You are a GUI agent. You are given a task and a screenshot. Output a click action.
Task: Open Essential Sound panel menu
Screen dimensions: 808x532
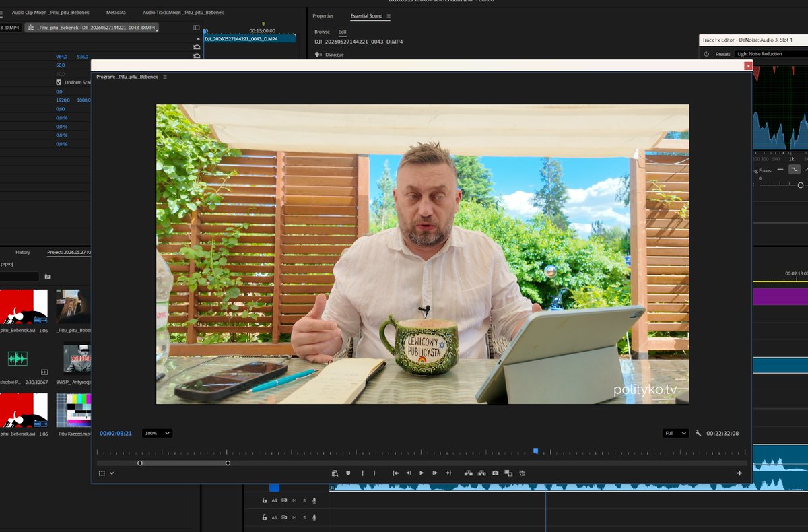pyautogui.click(x=389, y=15)
